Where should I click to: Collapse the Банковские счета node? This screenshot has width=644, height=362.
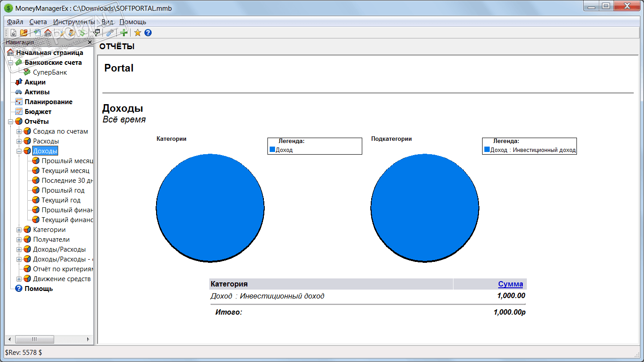coord(10,63)
